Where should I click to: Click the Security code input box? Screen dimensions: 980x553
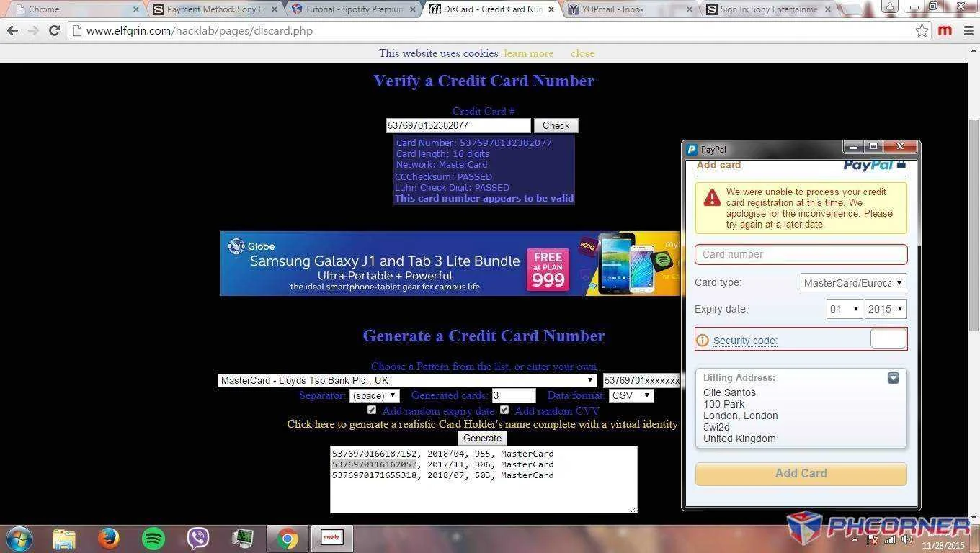888,338
